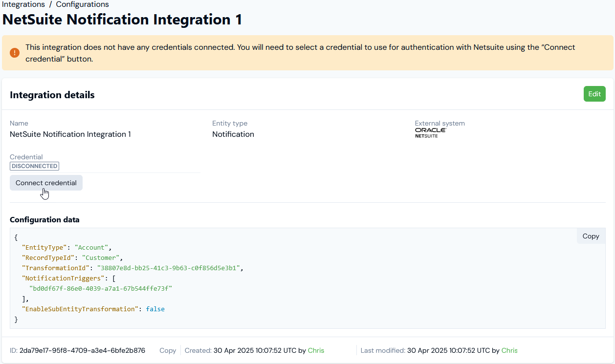Click the Entity type label
Image resolution: width=615 pixels, height=364 pixels.
(x=230, y=123)
